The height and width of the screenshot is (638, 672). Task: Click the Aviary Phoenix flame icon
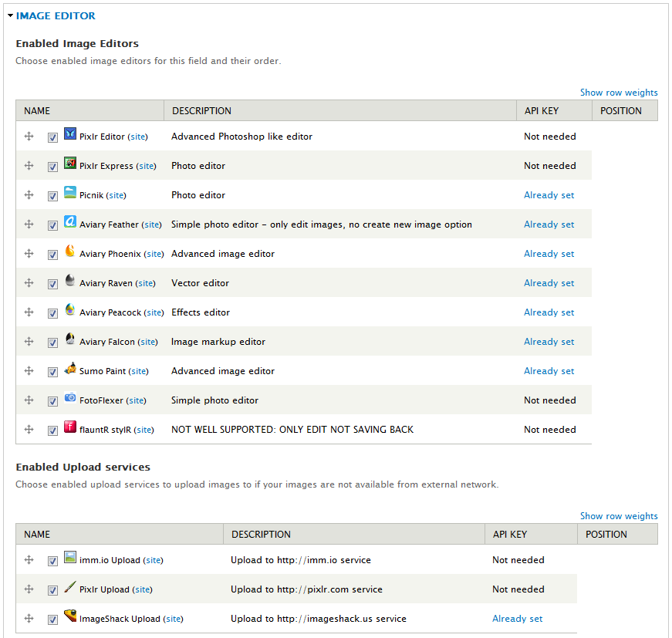[x=70, y=251]
